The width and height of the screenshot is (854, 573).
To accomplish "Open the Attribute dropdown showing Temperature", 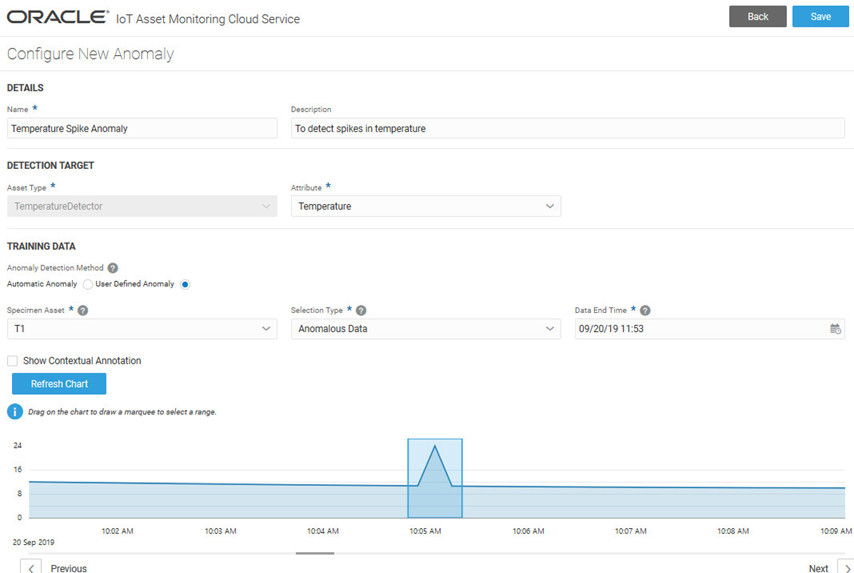I will pyautogui.click(x=426, y=206).
